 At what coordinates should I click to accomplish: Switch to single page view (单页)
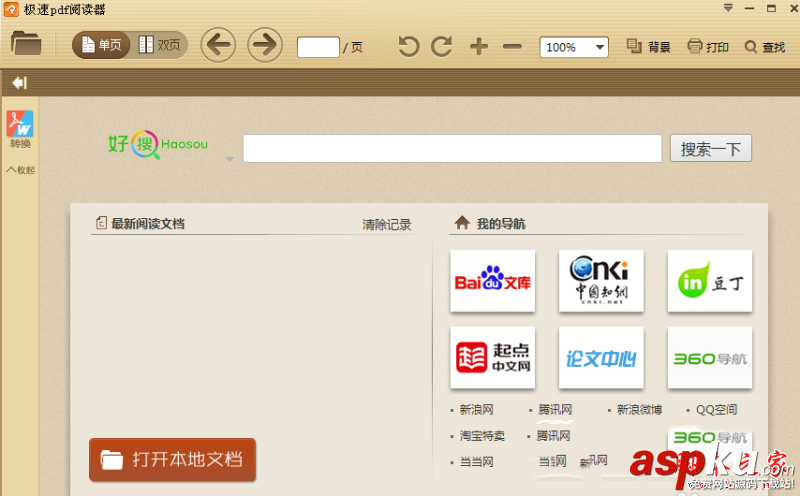[101, 45]
